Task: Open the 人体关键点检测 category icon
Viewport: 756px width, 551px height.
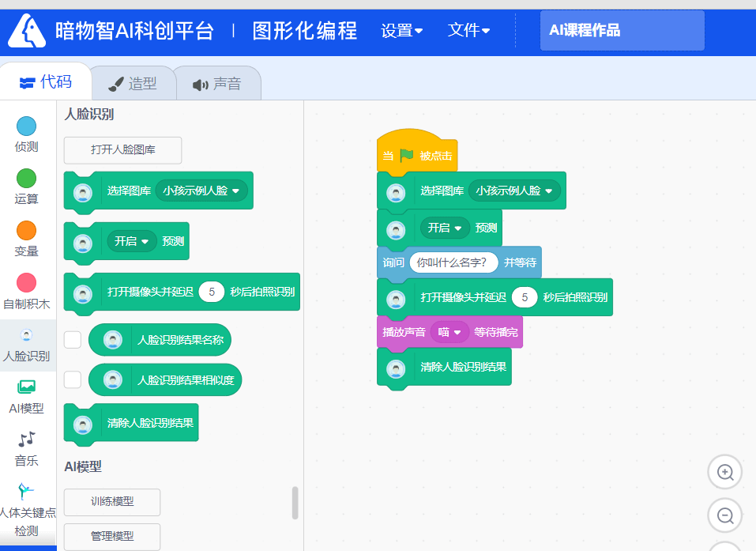Action: [x=25, y=491]
